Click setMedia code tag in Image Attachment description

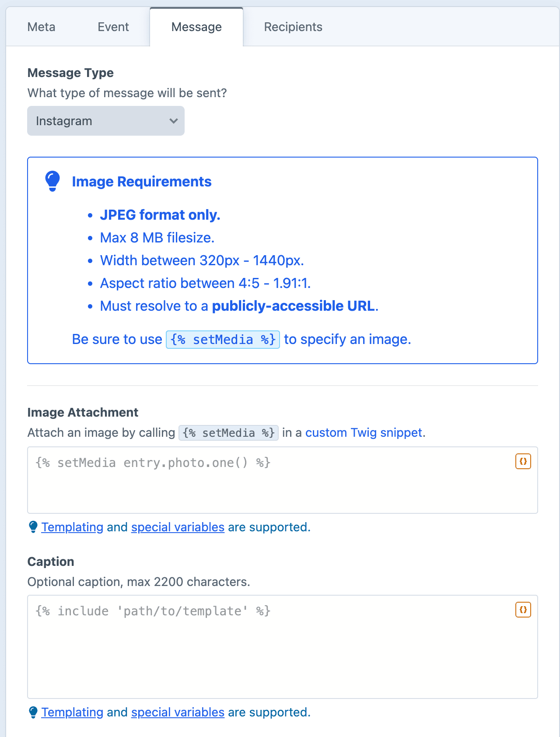pos(228,433)
